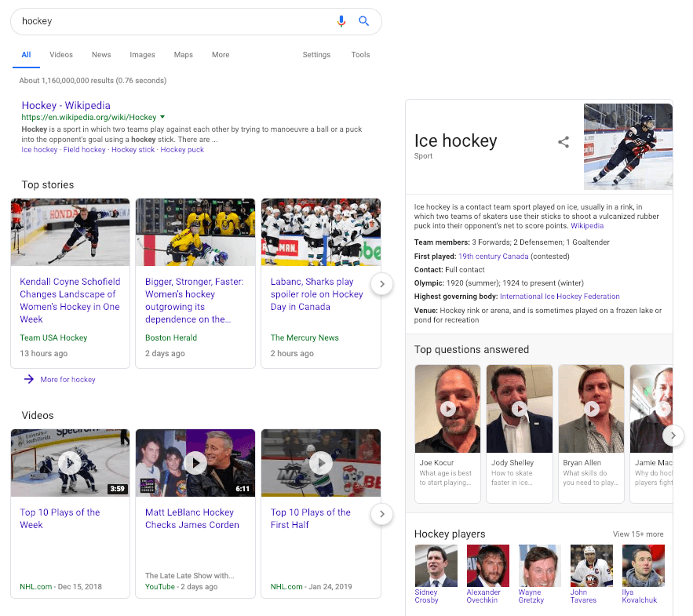
Task: Switch to the Images tab
Action: click(x=142, y=55)
